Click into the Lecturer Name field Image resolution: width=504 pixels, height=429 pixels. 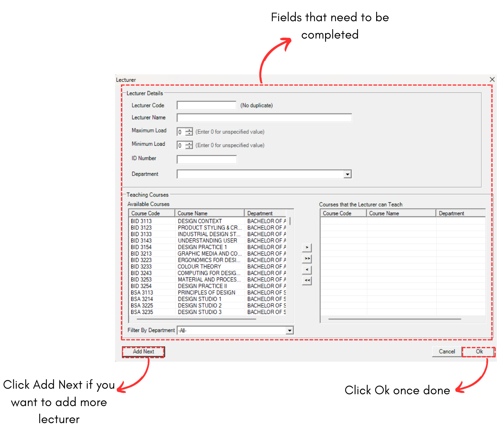click(264, 118)
